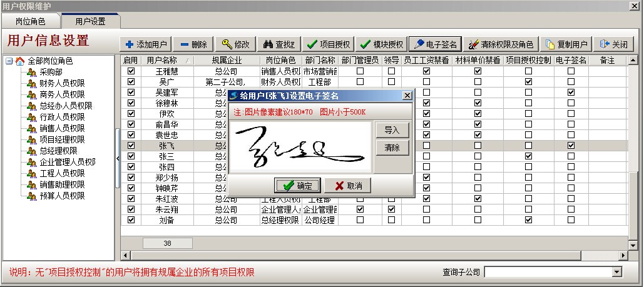The width and height of the screenshot is (644, 287).
Task: Open the 查询子公司 dropdown
Action: click(617, 272)
